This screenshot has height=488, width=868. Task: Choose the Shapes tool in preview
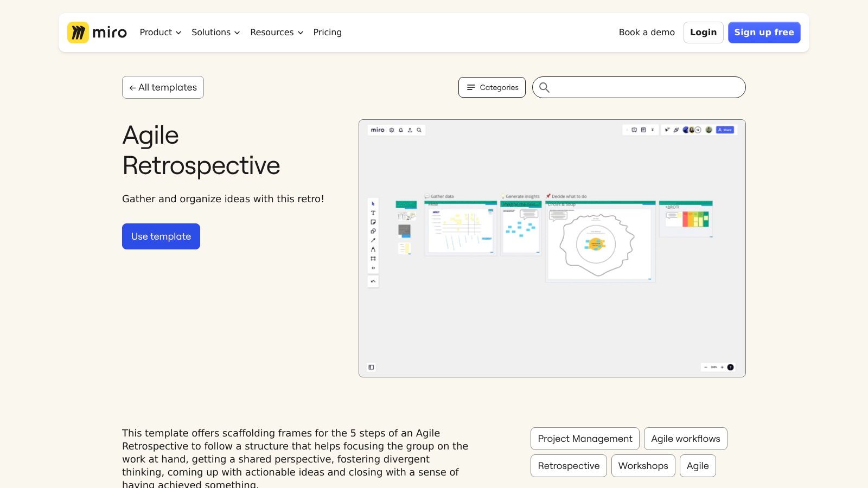373,232
